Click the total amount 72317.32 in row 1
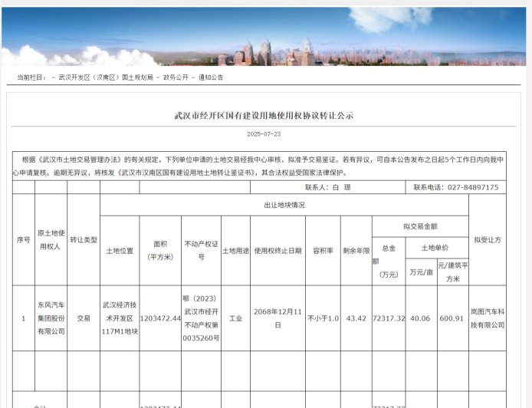This screenshot has width=532, height=408. 389,318
